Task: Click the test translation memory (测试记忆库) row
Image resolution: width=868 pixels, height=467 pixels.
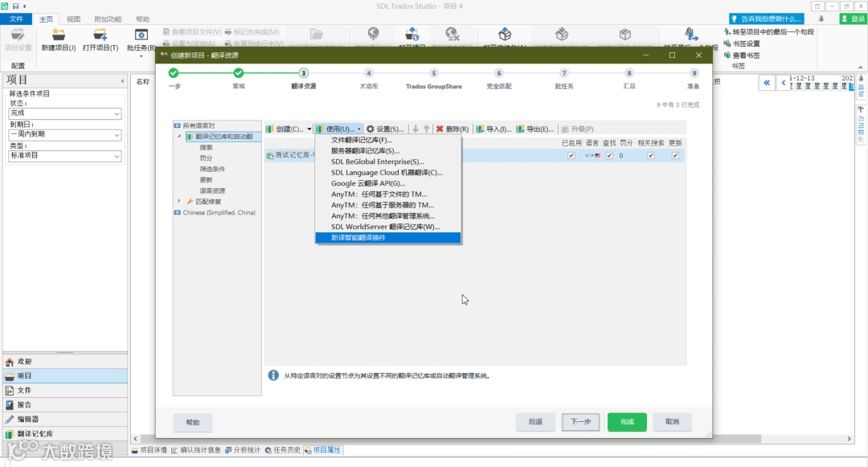Action: [x=474, y=155]
